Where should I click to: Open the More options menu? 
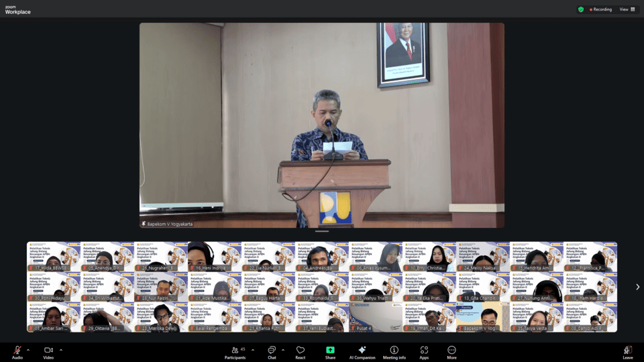point(451,351)
